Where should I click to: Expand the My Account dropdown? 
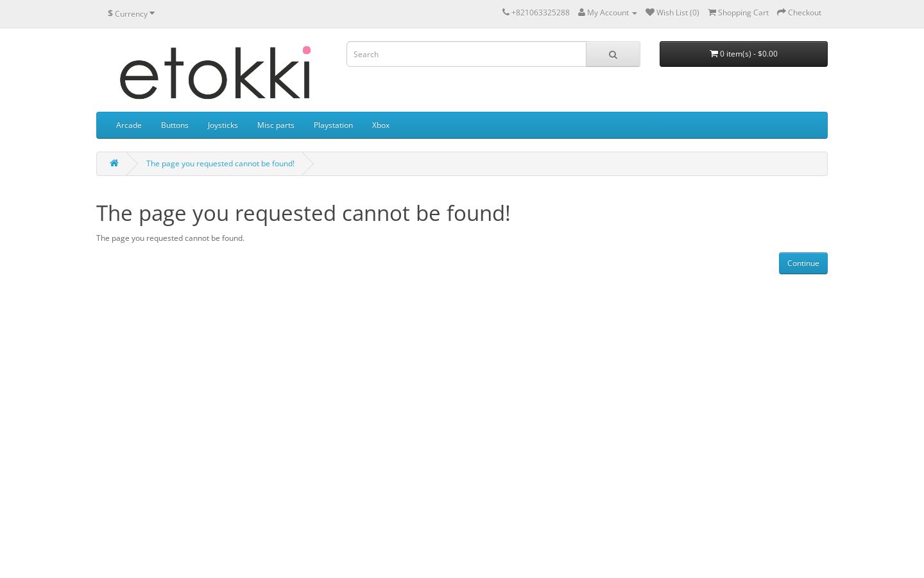(608, 12)
